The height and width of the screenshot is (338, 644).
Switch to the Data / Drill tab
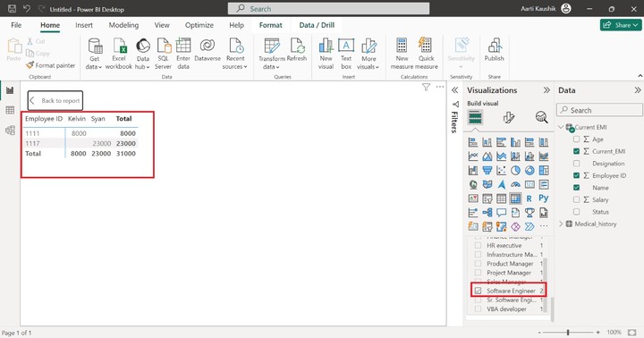coord(317,25)
